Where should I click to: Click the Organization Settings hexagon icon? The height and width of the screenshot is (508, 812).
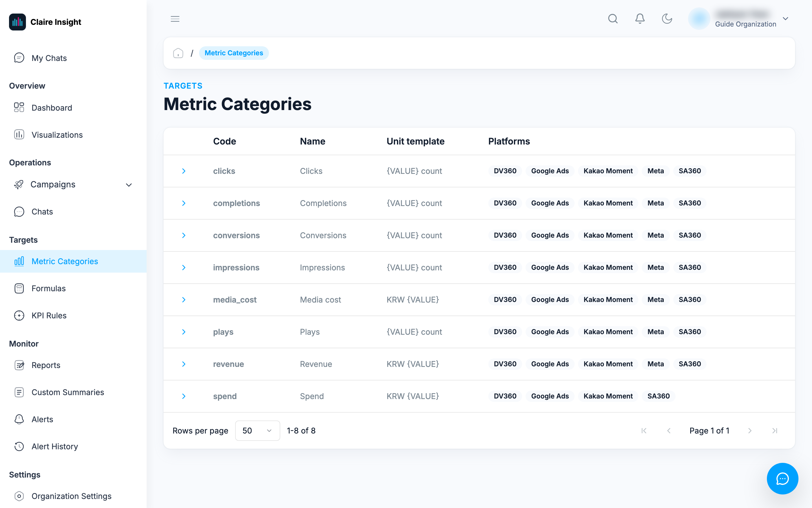(x=19, y=496)
